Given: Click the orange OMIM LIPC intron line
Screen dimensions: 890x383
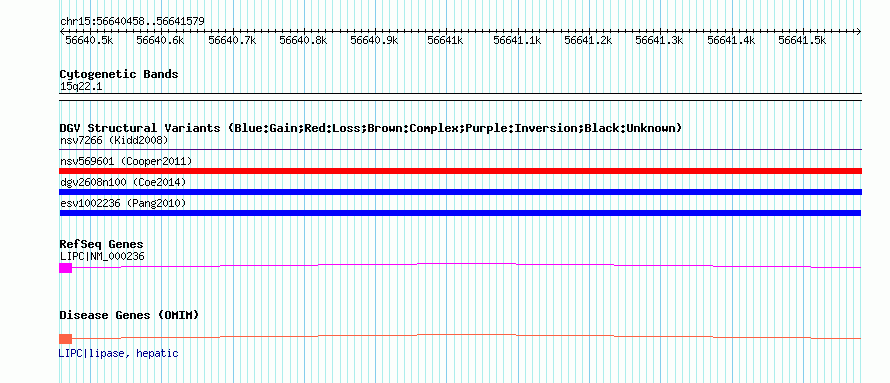Looking at the screenshot, I should pyautogui.click(x=467, y=335).
